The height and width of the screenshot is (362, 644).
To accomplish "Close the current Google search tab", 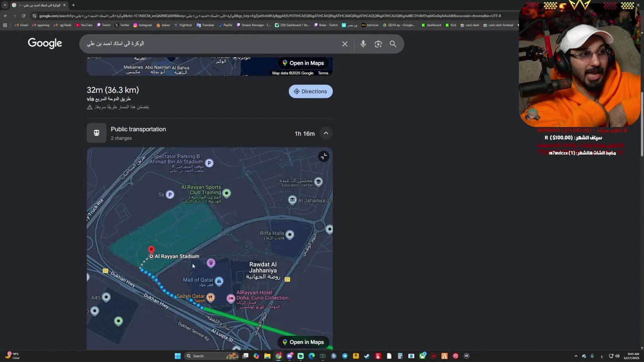I will [x=64, y=5].
